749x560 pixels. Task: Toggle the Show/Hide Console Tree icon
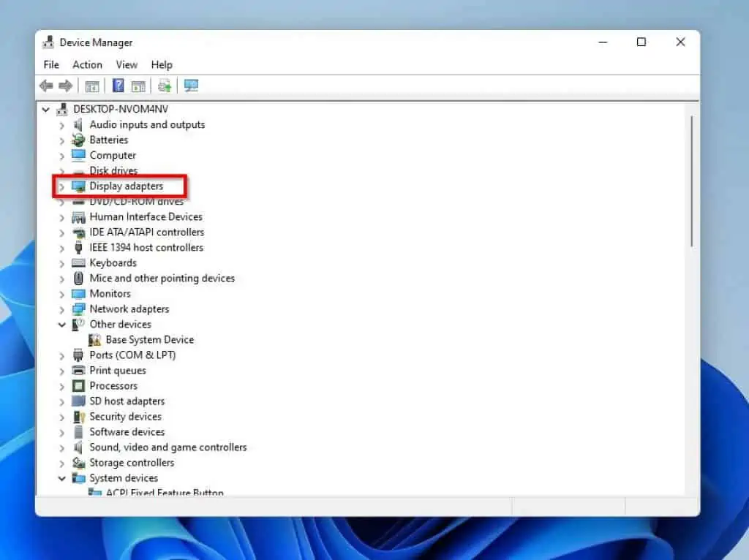tap(92, 86)
